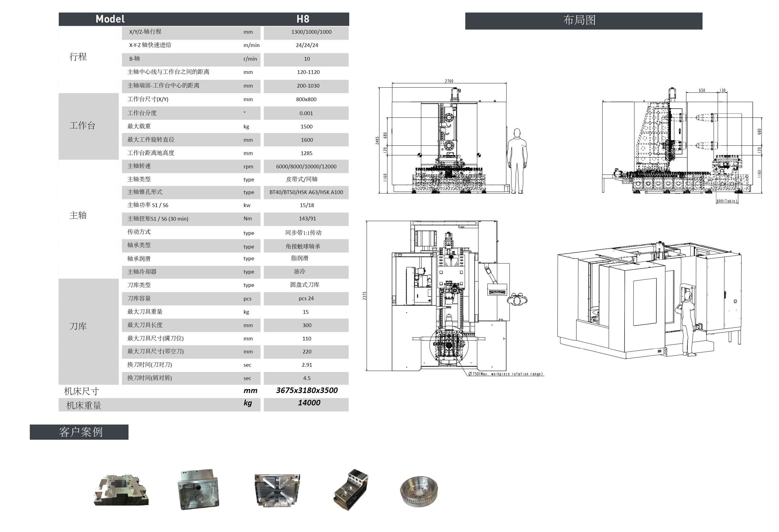Click the machine size value 3675x3180x3500
779x532 pixels.
click(307, 390)
